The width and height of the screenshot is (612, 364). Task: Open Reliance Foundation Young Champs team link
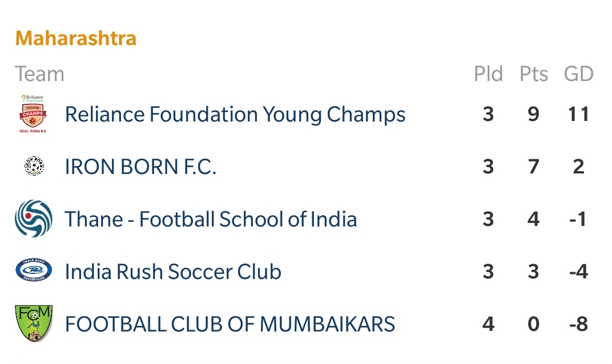pos(235,114)
